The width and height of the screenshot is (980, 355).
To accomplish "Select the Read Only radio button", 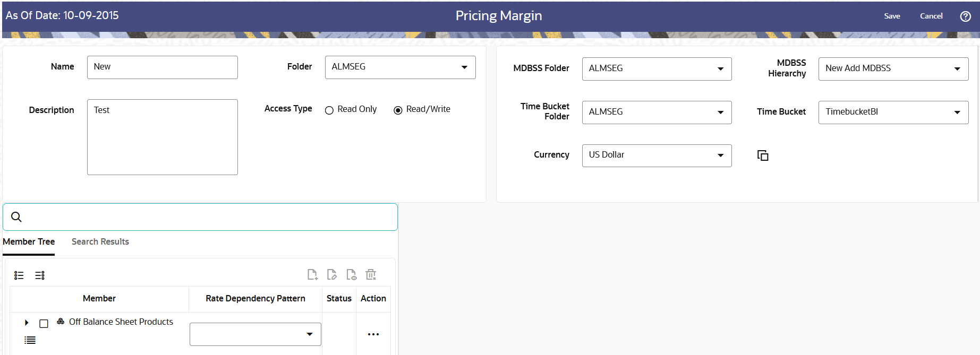I will point(329,110).
